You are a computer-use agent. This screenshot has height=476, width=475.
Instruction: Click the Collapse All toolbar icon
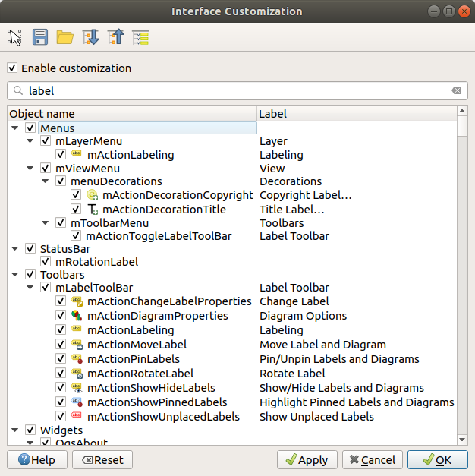pos(115,37)
